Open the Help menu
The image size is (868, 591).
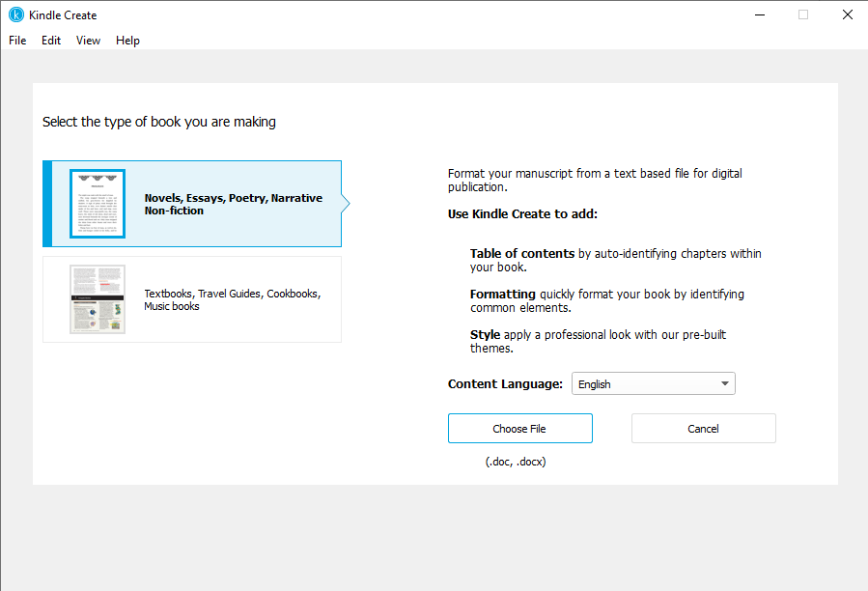(127, 41)
